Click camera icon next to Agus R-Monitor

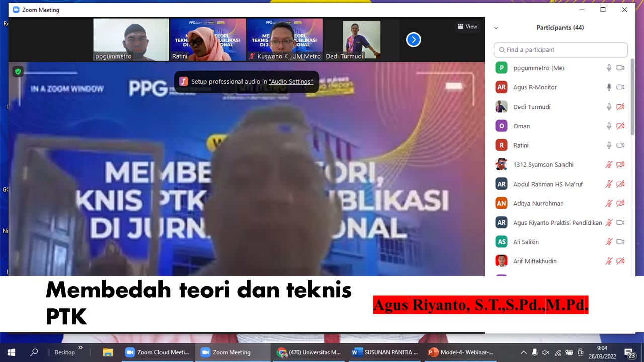pos(620,87)
